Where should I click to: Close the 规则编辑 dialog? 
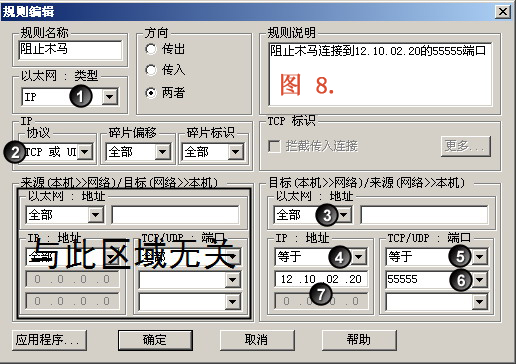503,12
